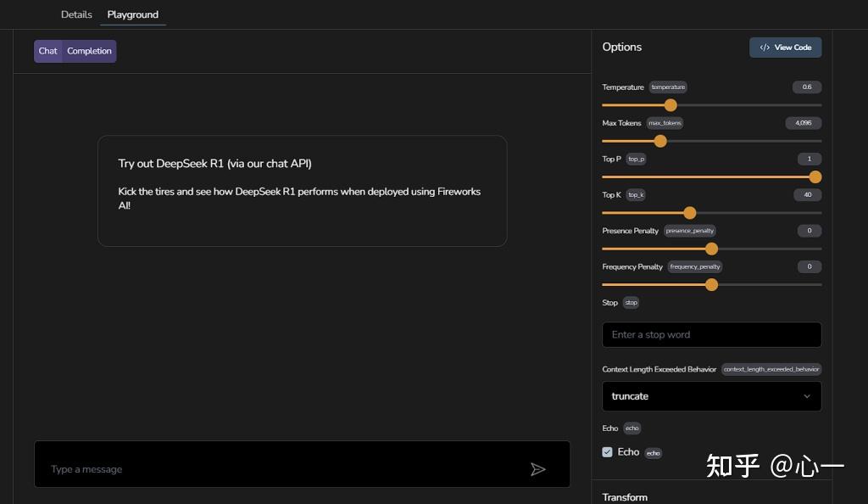The width and height of the screenshot is (868, 504).
Task: Switch to the Details tab
Action: click(x=76, y=14)
